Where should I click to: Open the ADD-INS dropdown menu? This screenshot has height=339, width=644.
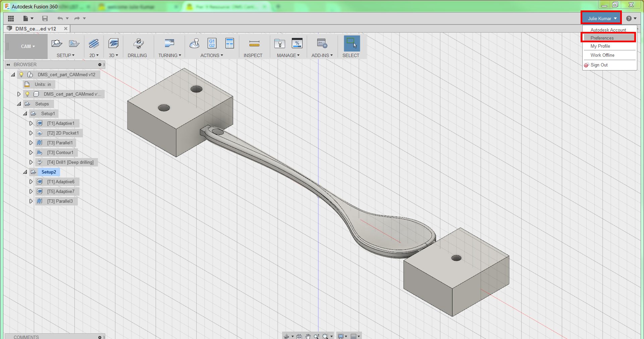pos(322,55)
